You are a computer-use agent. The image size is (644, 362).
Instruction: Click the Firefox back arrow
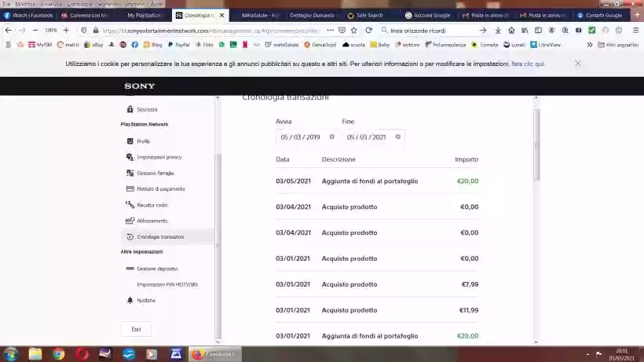coord(8,30)
